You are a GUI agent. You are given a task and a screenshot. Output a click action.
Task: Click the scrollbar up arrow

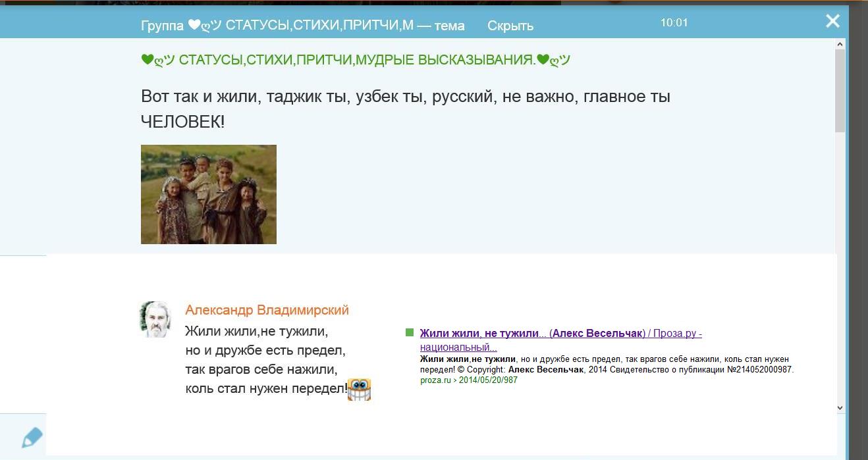point(840,44)
